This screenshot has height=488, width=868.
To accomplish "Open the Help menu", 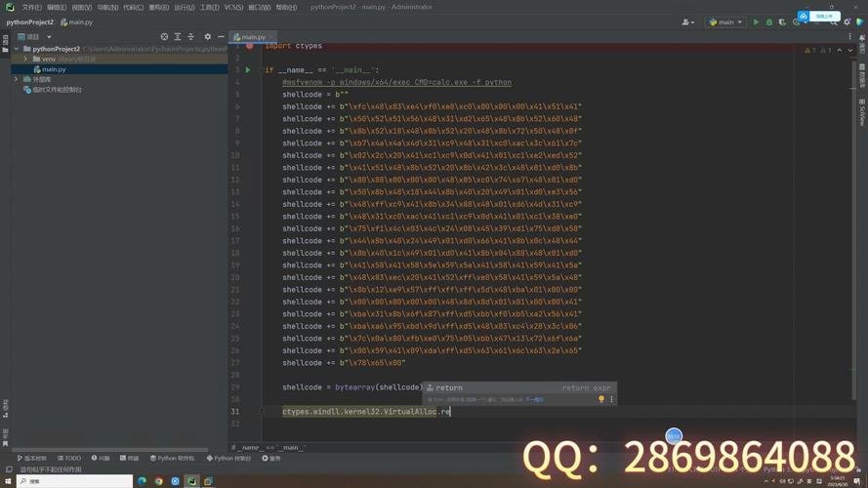I will tap(286, 7).
